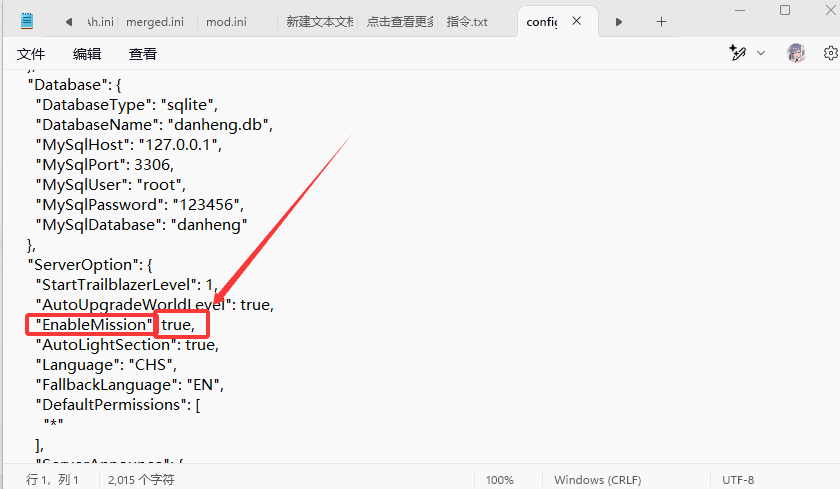Place cursor on the EnableMission true value
This screenshot has height=489, width=840.
pos(178,324)
